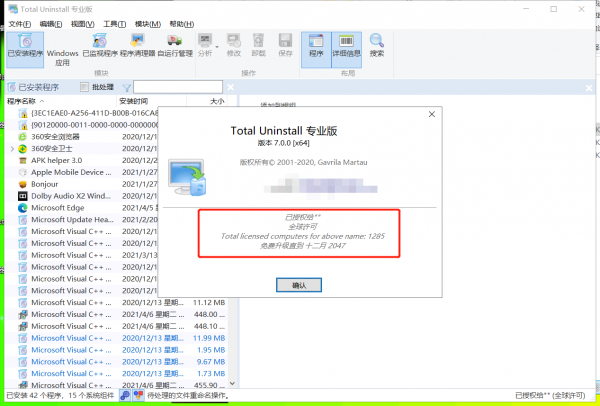Open the 已监视程序 module

(x=100, y=50)
